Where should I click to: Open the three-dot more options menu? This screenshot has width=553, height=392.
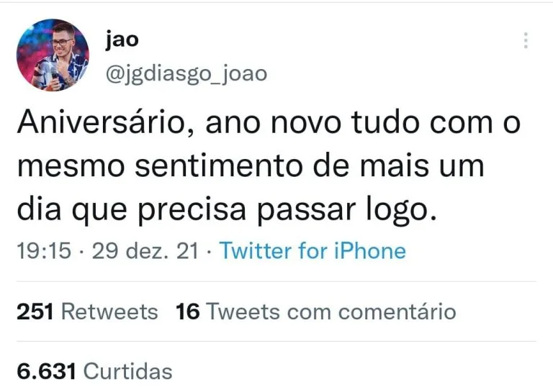pyautogui.click(x=526, y=40)
